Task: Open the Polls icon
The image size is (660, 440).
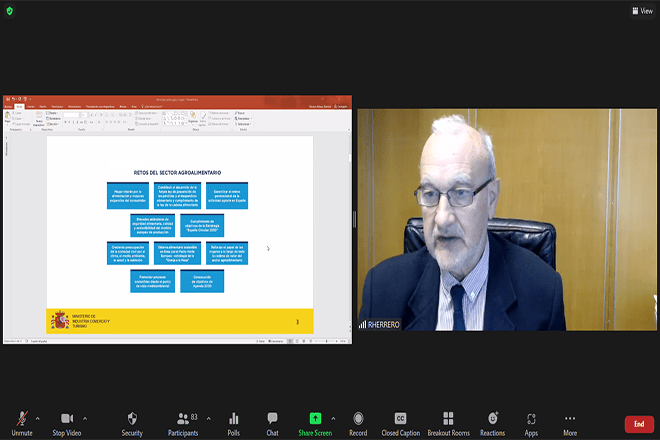Action: click(x=234, y=424)
